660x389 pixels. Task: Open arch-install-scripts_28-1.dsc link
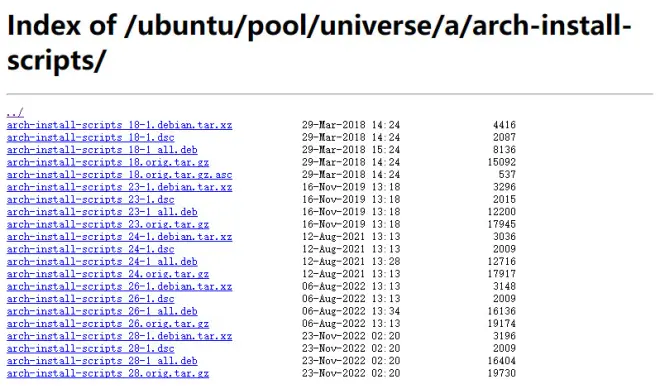tap(90, 349)
